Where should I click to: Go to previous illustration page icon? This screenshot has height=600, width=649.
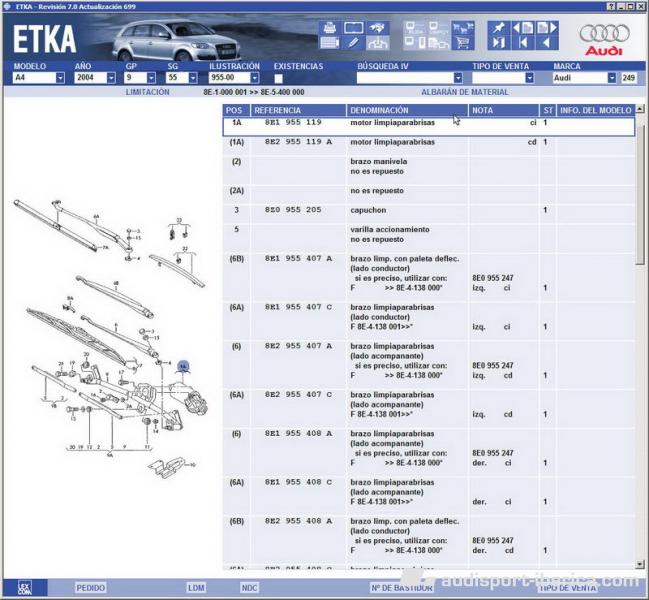[x=523, y=28]
